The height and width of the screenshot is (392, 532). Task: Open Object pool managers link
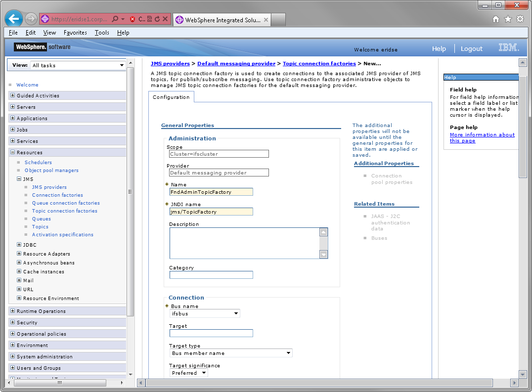click(x=51, y=170)
